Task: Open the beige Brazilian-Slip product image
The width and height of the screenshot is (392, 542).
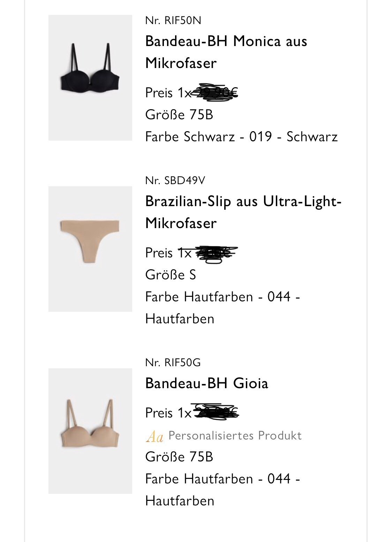Action: point(90,249)
